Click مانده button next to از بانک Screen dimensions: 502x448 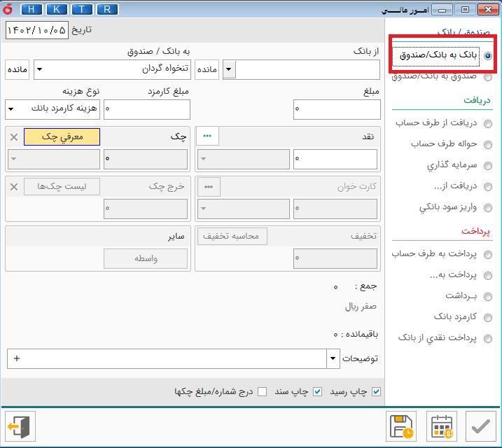[207, 70]
